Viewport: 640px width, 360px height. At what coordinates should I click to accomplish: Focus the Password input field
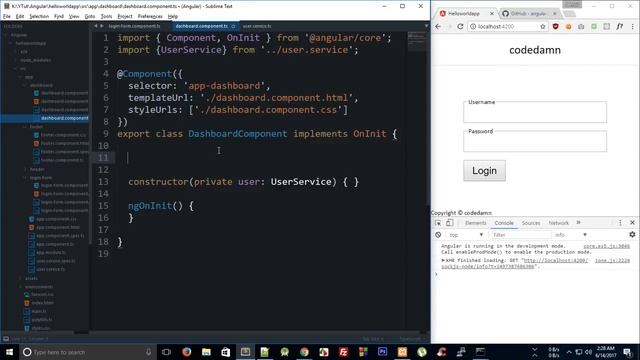click(535, 142)
